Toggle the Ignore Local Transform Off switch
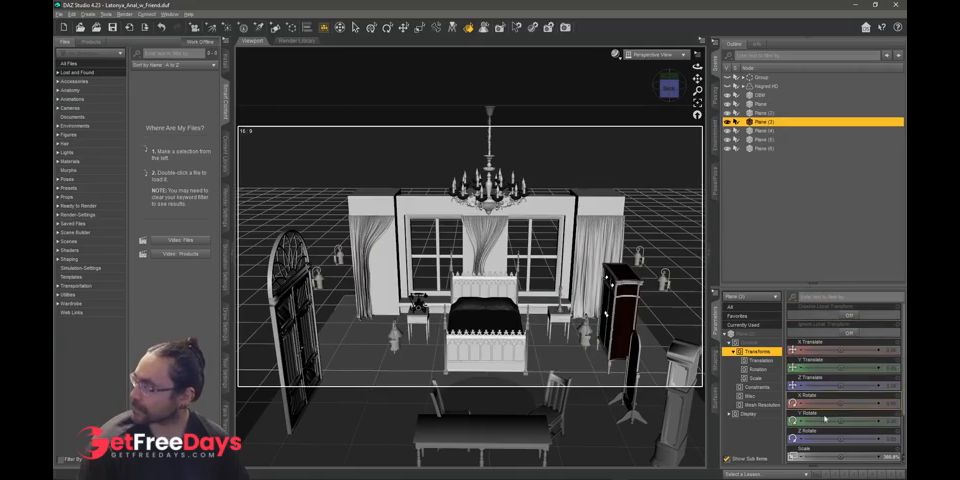Viewport: 960px width, 480px height. (848, 333)
